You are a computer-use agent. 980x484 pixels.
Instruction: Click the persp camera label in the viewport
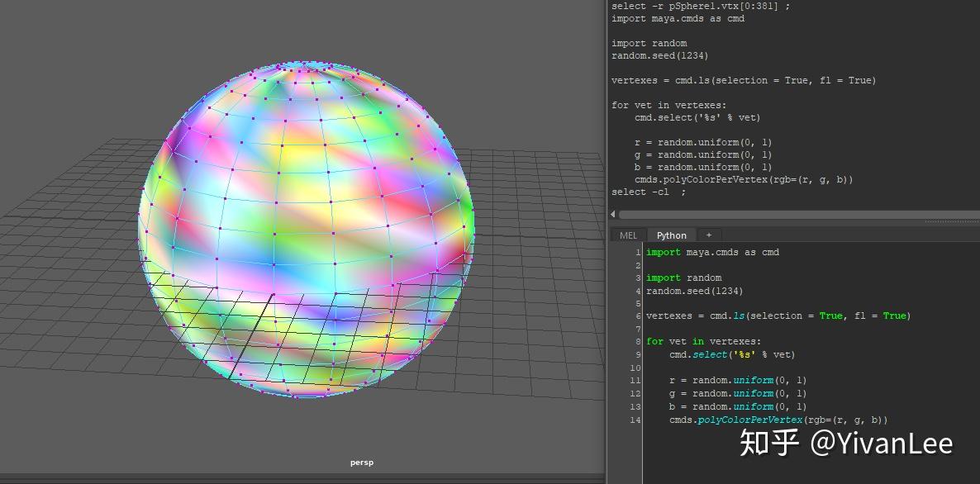click(361, 462)
